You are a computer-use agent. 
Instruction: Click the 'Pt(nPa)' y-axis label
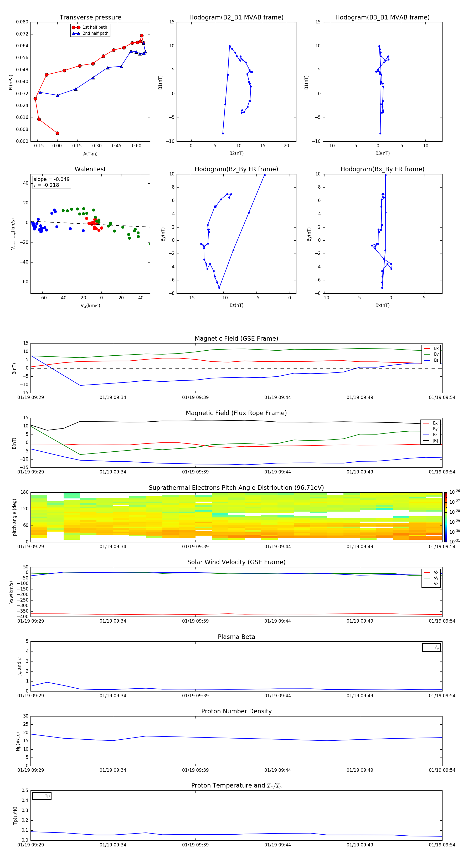(11, 82)
